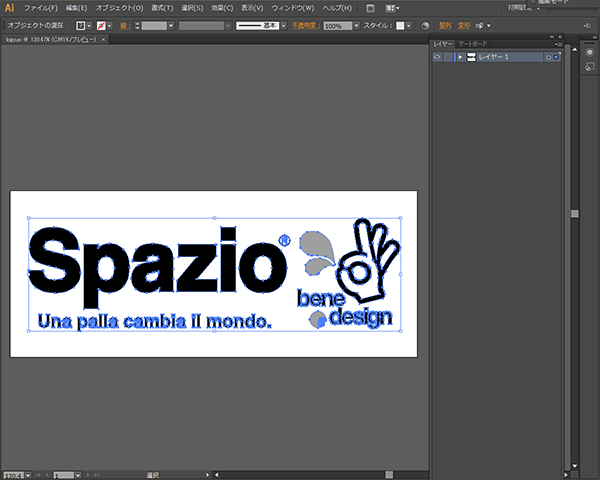Viewport: 600px width, 480px height.
Task: Click the 変形 transform link
Action: [464, 25]
